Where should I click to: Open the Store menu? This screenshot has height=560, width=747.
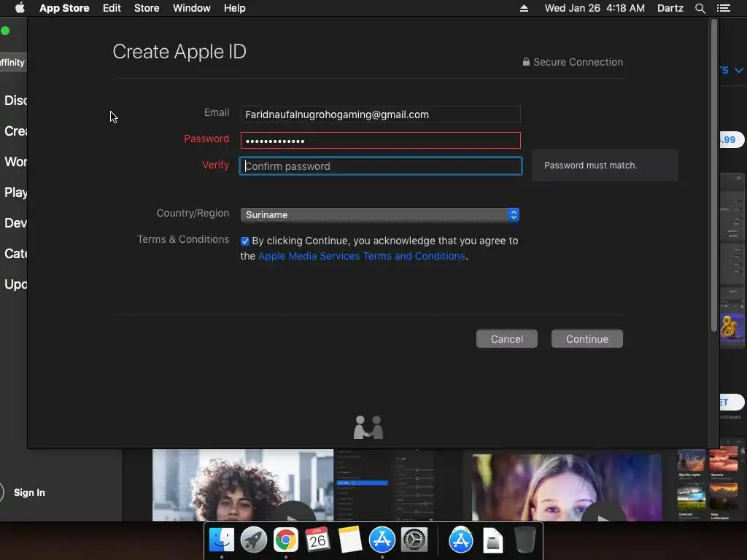point(147,8)
